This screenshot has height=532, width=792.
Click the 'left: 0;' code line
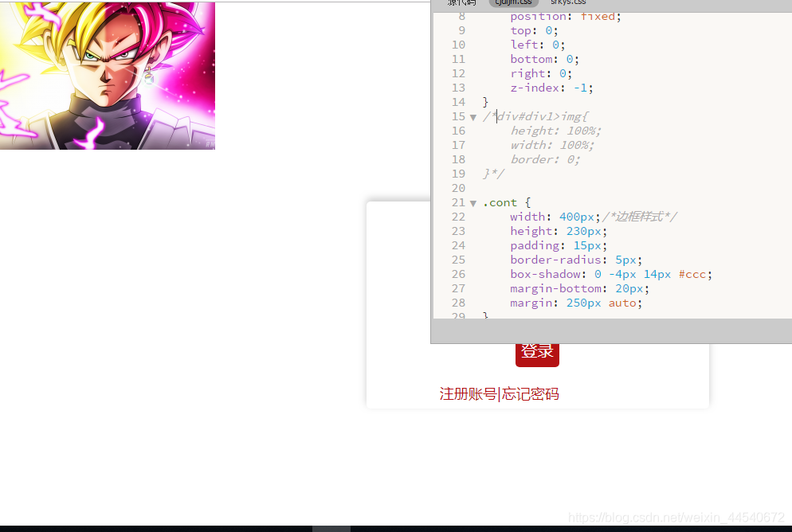tap(537, 45)
